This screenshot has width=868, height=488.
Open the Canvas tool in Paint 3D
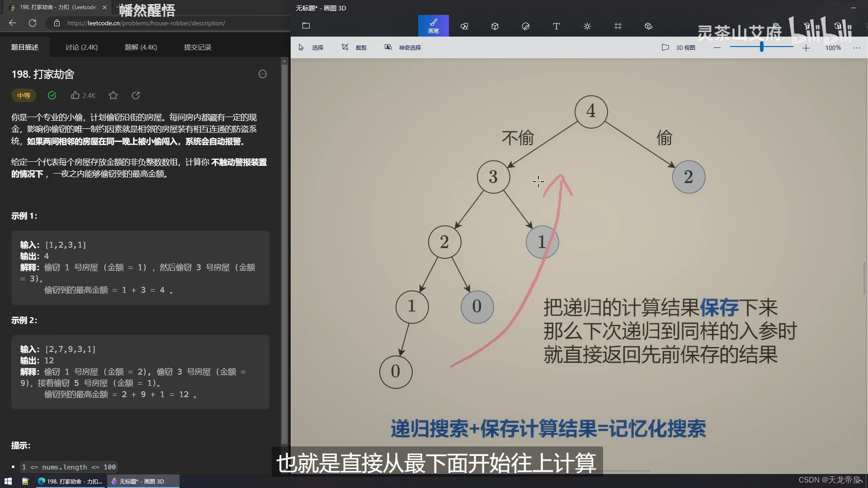(x=618, y=26)
